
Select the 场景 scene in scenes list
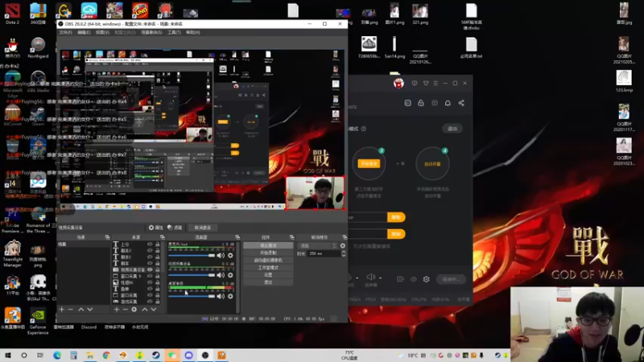(84, 245)
